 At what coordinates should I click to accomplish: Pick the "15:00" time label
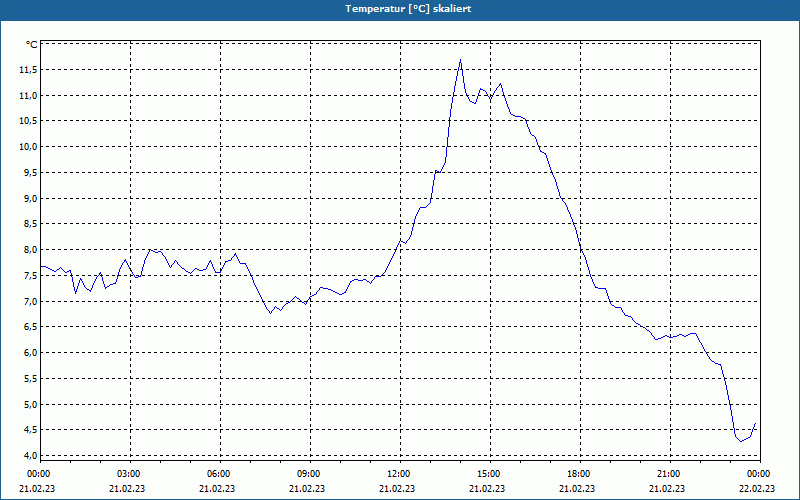pyautogui.click(x=490, y=474)
